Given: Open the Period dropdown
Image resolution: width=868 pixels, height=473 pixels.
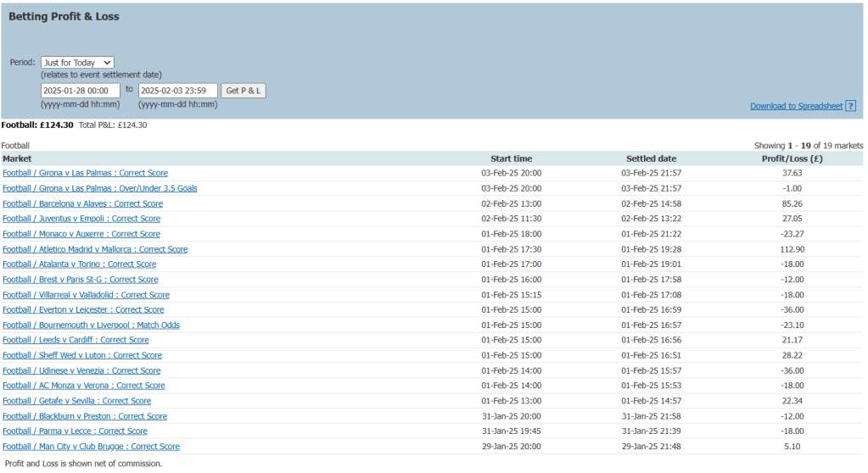Looking at the screenshot, I should pos(77,63).
